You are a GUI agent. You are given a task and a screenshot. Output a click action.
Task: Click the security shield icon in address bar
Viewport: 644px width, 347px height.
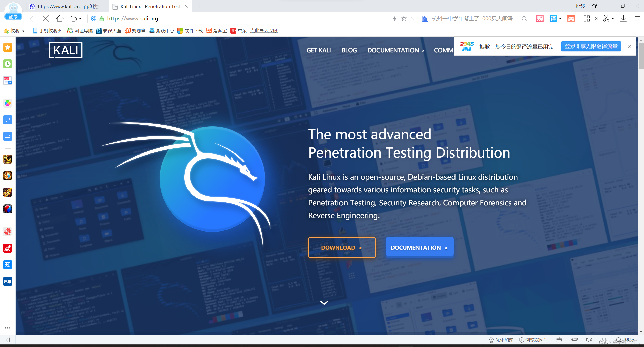[x=93, y=18]
